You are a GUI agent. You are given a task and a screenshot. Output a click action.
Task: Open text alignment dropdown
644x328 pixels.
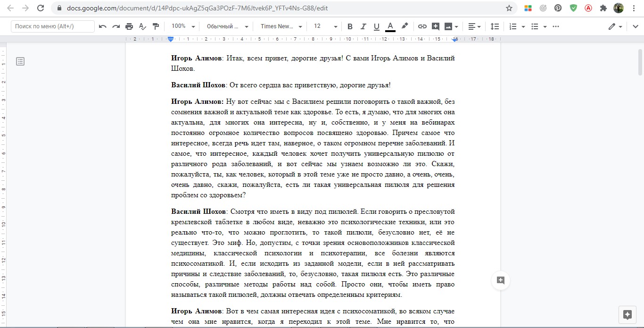click(x=474, y=26)
